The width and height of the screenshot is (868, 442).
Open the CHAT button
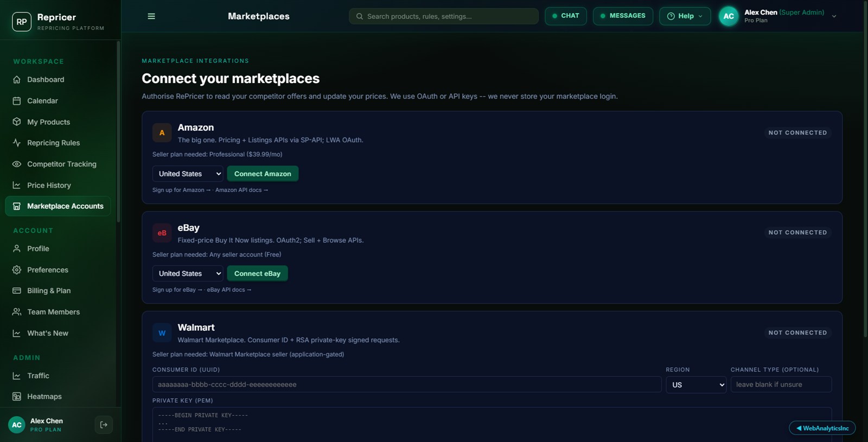(x=566, y=16)
